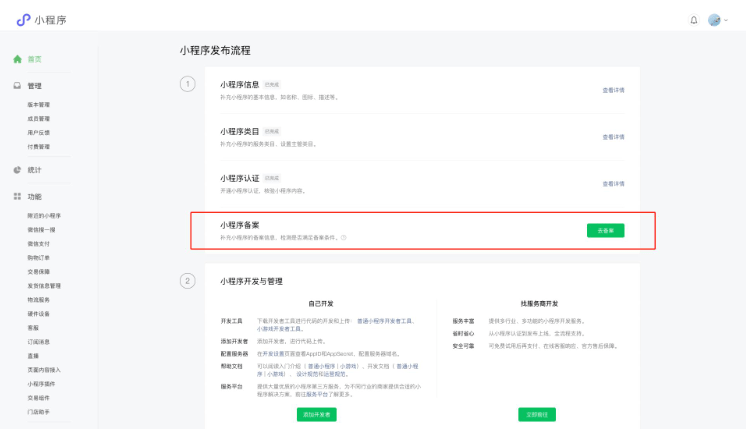The height and width of the screenshot is (433, 746).
Task: Click the 管理 section inbox icon
Action: tap(17, 86)
